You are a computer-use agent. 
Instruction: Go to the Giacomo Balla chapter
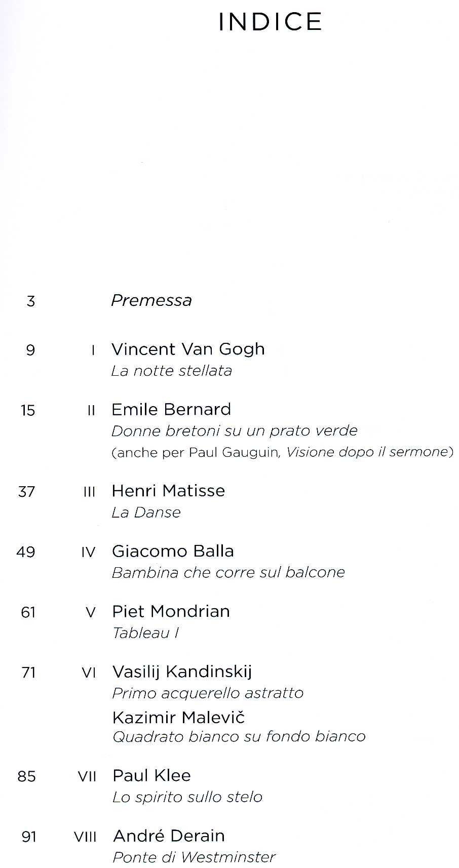(x=173, y=551)
